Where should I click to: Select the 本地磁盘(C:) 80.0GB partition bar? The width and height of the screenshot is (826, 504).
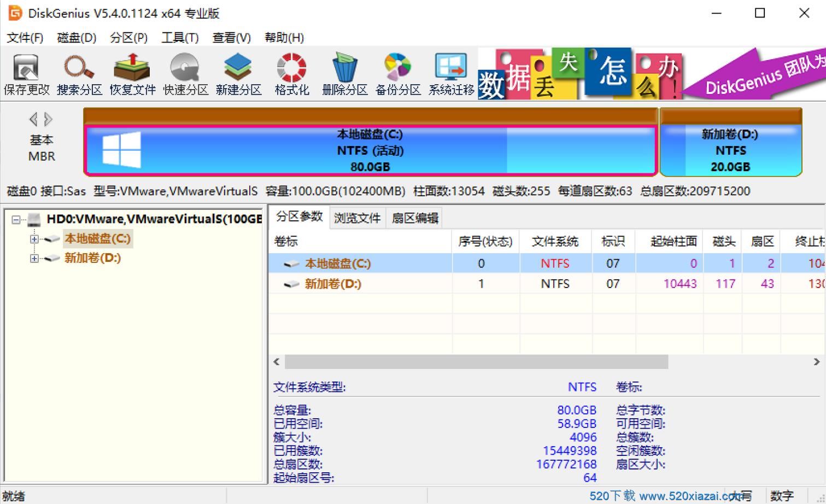click(370, 150)
